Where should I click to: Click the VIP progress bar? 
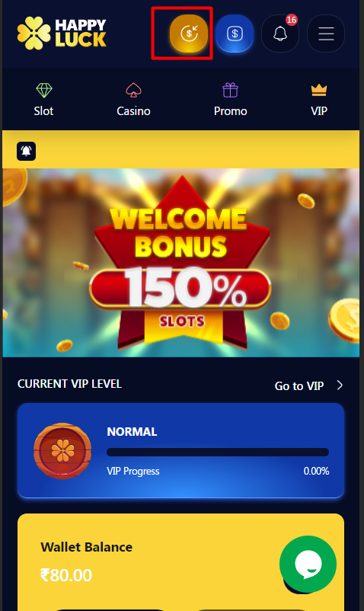pos(218,452)
